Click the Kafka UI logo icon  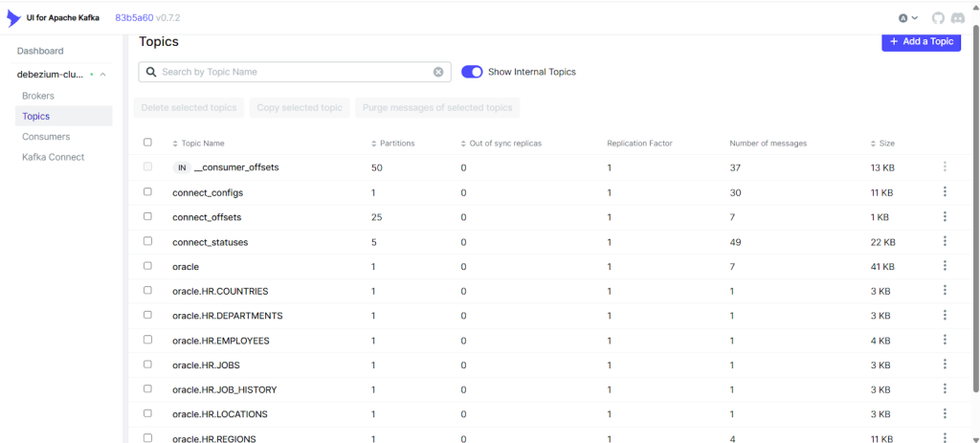[13, 18]
